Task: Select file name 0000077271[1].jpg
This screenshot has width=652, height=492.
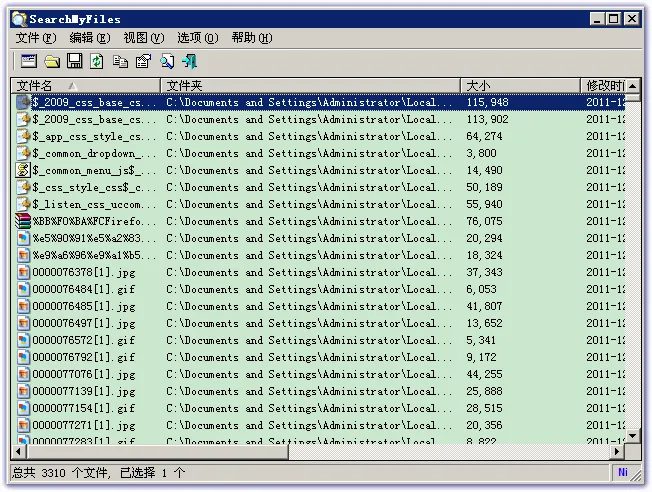Action: [84, 425]
